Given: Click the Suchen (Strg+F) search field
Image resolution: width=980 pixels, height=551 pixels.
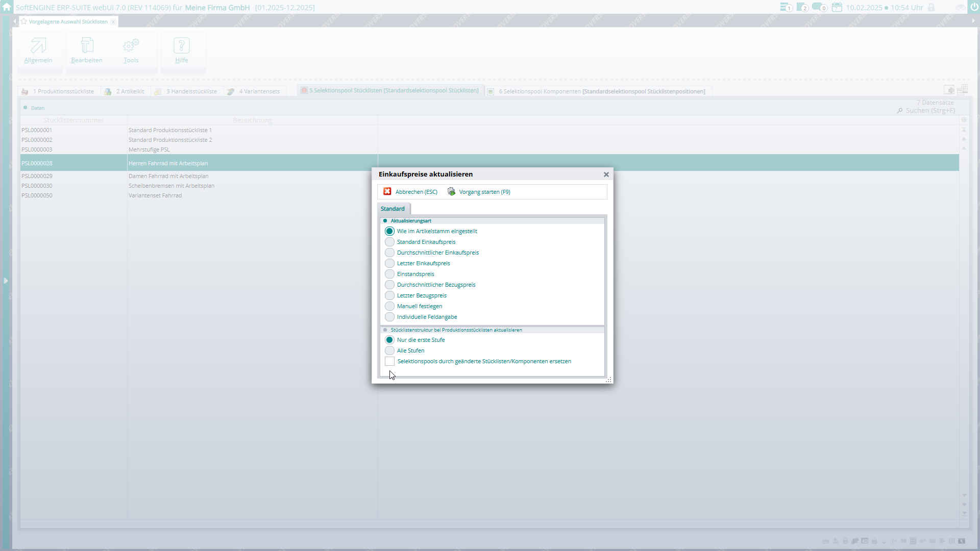Looking at the screenshot, I should [929, 111].
